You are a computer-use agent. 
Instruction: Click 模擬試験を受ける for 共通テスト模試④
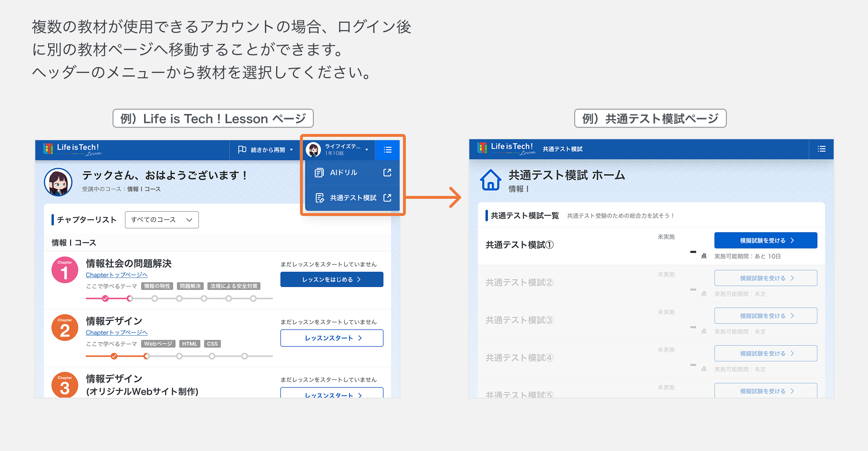click(766, 353)
